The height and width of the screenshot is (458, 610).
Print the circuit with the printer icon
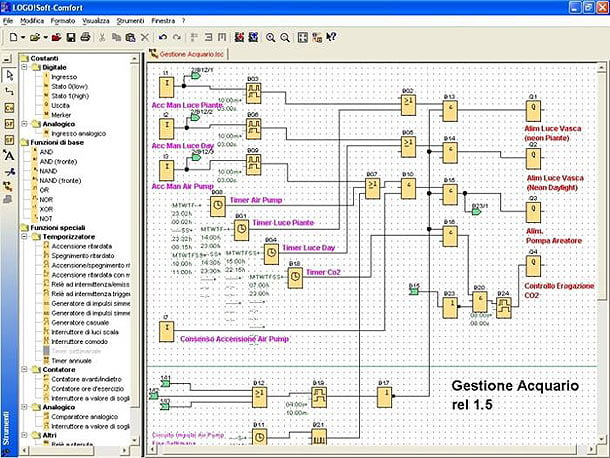(x=85, y=37)
